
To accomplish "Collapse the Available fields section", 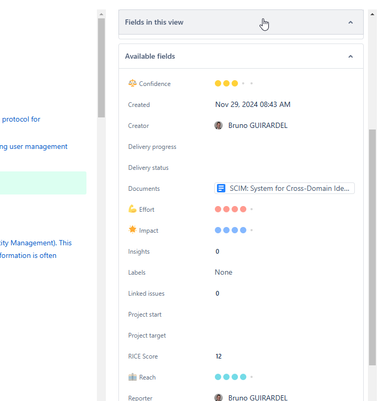I will pos(350,56).
